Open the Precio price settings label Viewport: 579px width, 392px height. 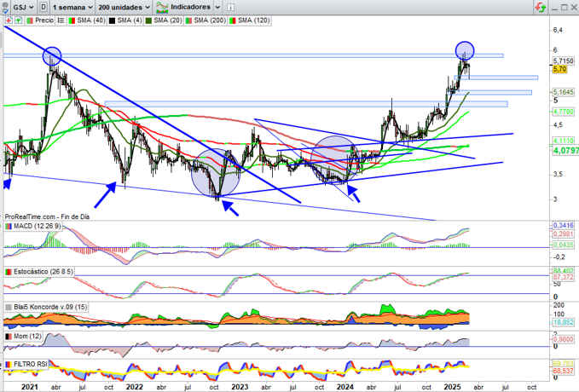44,20
